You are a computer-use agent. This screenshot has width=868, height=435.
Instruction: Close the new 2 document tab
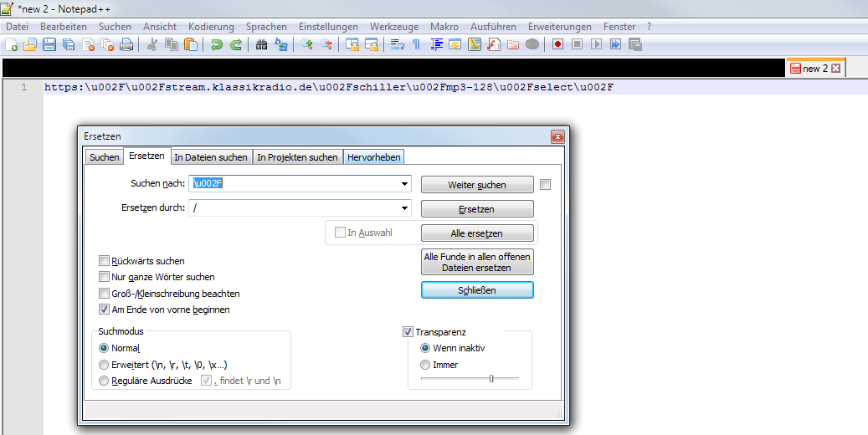[x=836, y=69]
